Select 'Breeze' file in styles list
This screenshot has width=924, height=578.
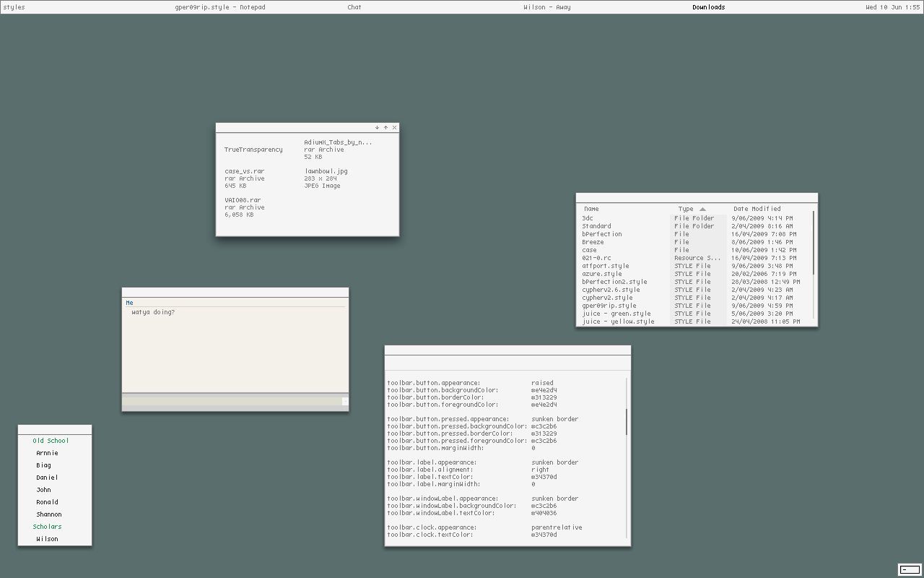point(593,242)
